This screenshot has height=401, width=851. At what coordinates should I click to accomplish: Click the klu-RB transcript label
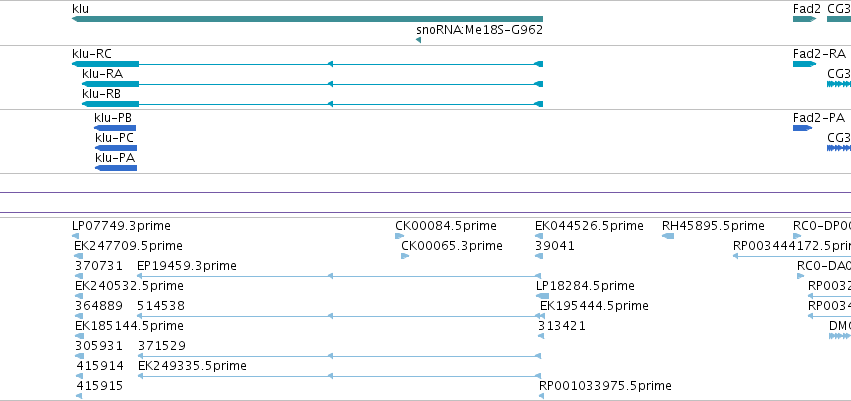click(101, 93)
